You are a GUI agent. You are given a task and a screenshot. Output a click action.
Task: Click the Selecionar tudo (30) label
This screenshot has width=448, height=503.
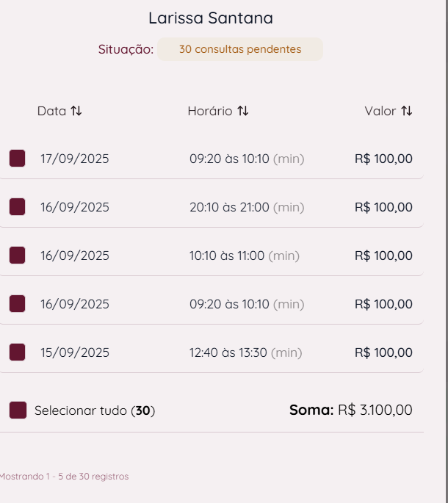click(95, 410)
